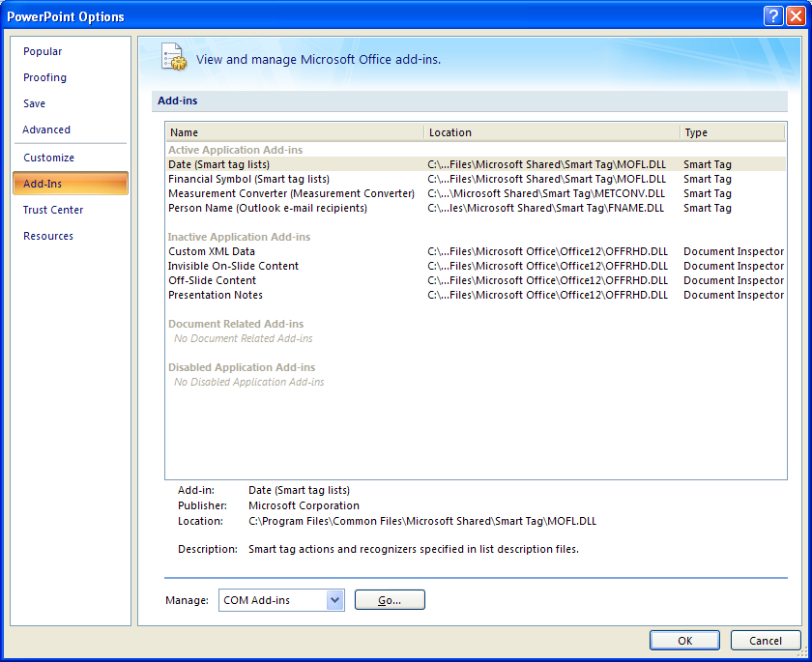Click the Go... button
The width and height of the screenshot is (812, 662).
tap(390, 600)
